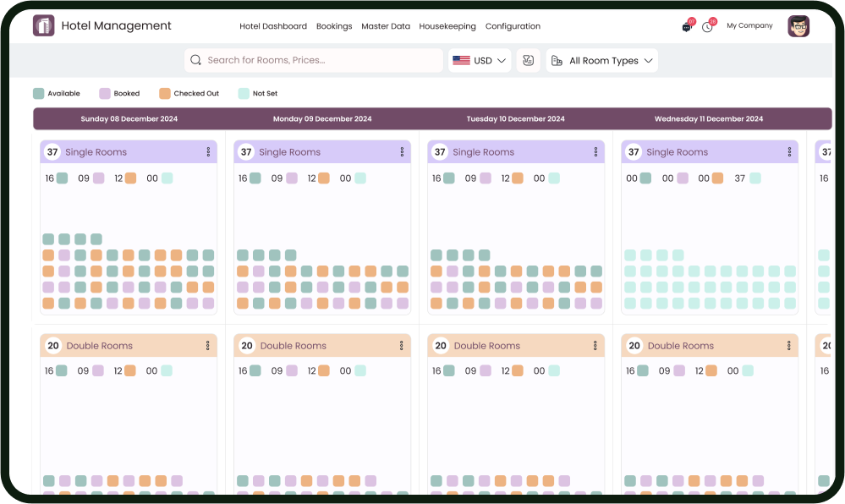Click the Hotel Dashboard link
This screenshot has width=845, height=504.
[273, 26]
